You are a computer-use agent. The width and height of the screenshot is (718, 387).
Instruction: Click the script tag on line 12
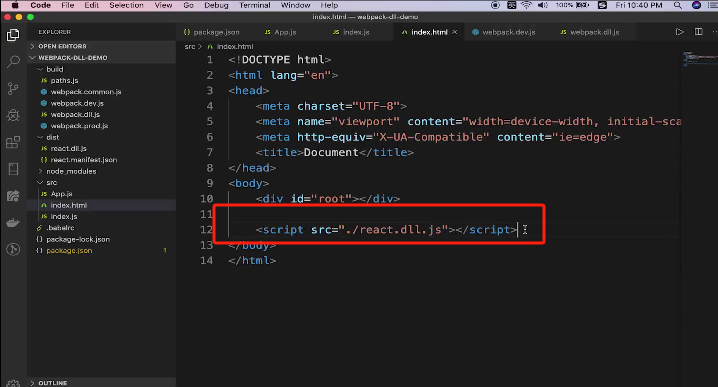(x=386, y=229)
